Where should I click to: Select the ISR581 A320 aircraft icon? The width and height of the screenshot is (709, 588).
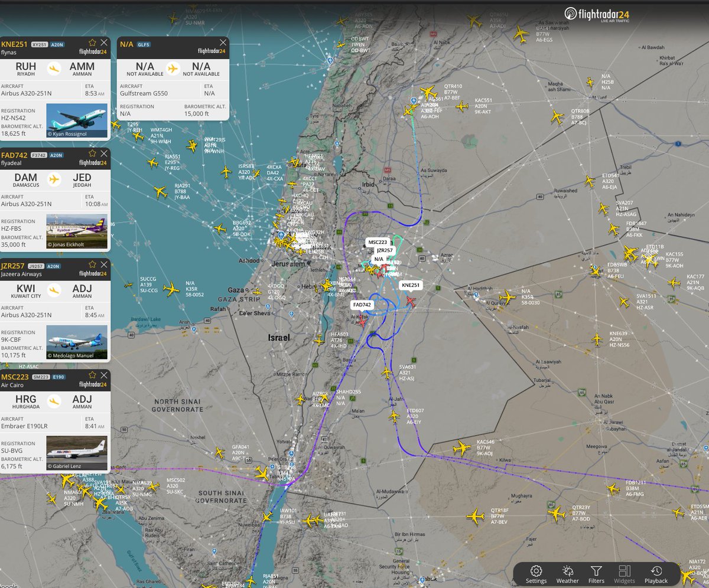pyautogui.click(x=226, y=172)
